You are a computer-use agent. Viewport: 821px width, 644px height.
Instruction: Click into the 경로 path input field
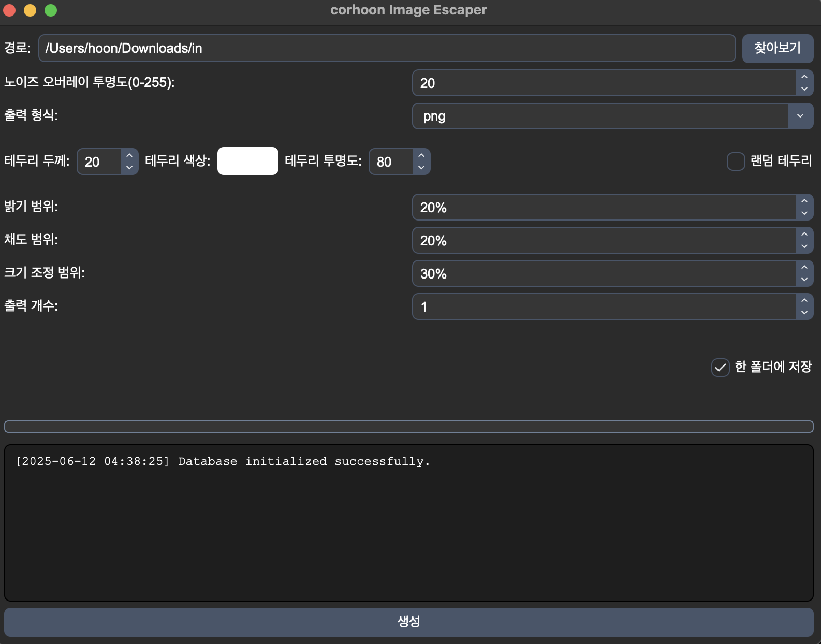click(386, 48)
